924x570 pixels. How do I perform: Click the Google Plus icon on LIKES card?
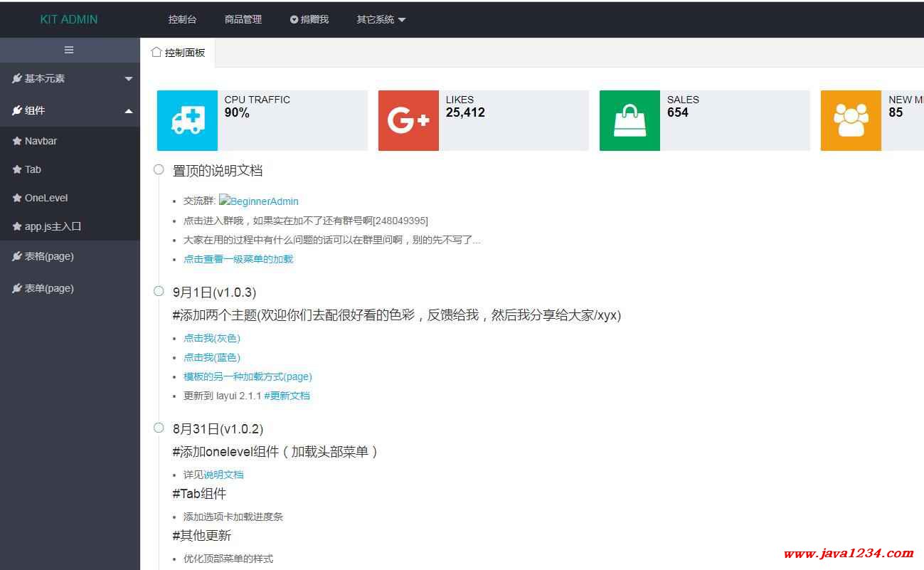click(408, 120)
